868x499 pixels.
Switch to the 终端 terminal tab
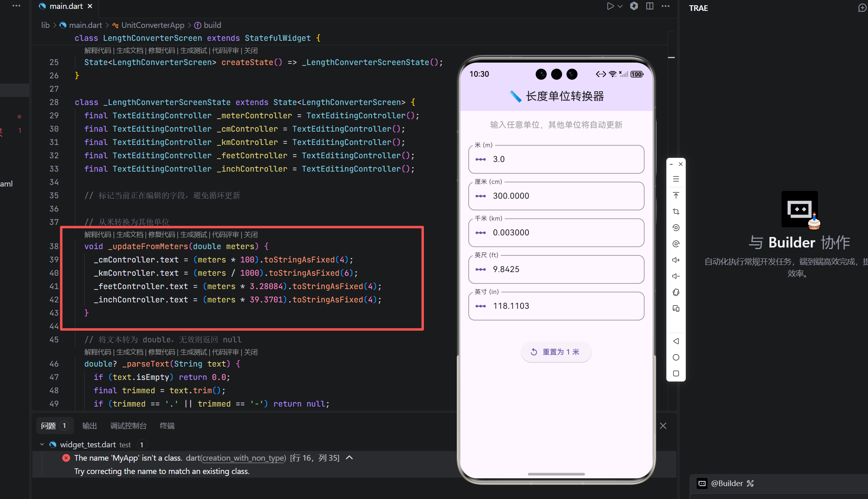coord(167,426)
